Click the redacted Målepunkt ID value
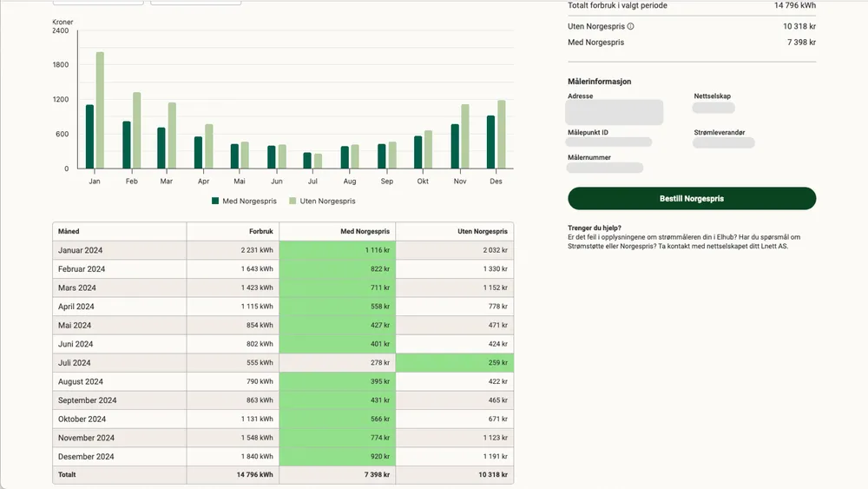The height and width of the screenshot is (489, 868). click(x=608, y=142)
